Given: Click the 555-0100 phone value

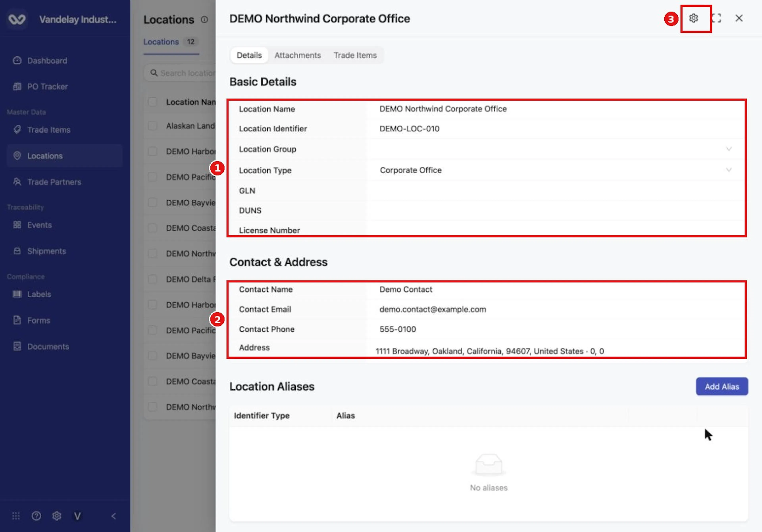Looking at the screenshot, I should tap(398, 329).
